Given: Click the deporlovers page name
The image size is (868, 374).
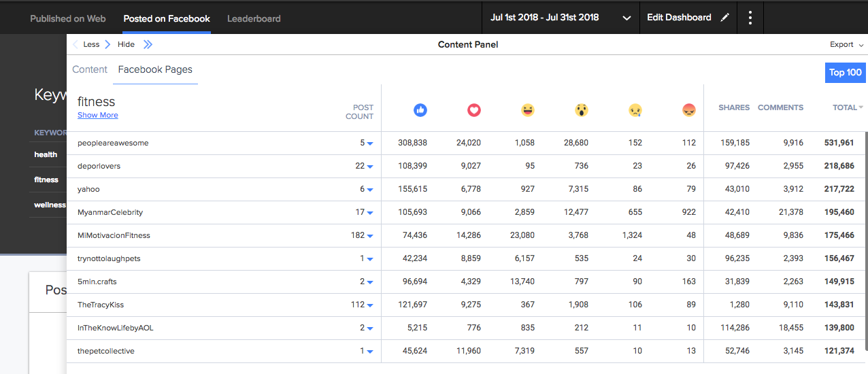Looking at the screenshot, I should (x=99, y=167).
